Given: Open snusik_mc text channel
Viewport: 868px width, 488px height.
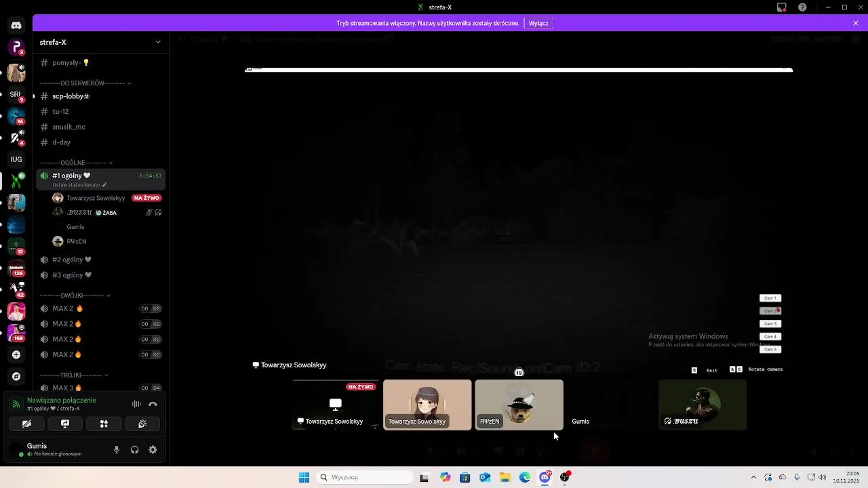Looking at the screenshot, I should coord(100,127).
